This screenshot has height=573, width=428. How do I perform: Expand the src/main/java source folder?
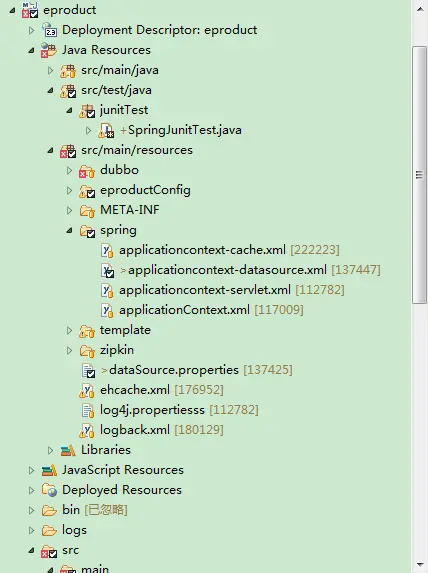click(x=50, y=70)
